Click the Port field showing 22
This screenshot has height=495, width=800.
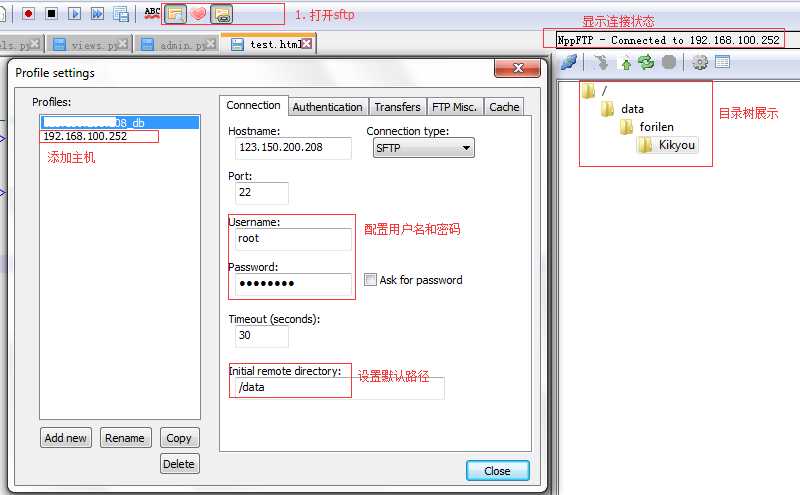[x=262, y=193]
